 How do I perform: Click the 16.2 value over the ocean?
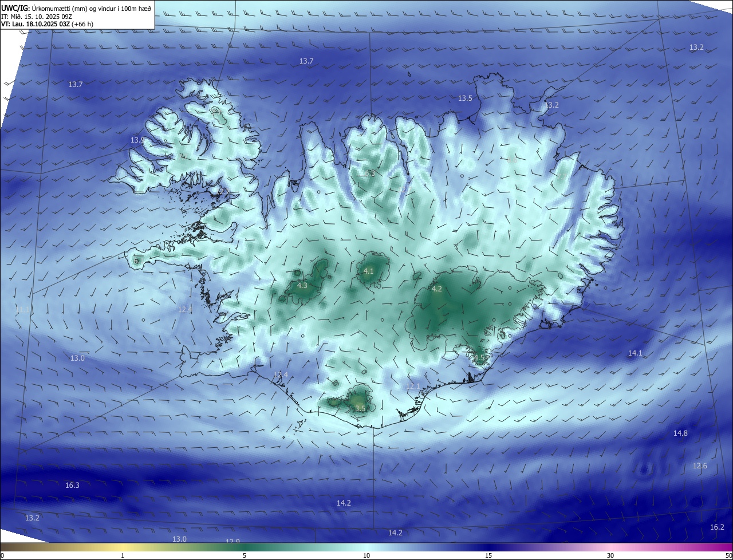(x=717, y=527)
